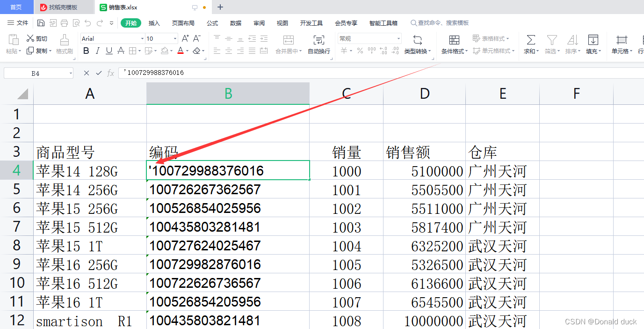Screen dimensions: 644x329
Task: Toggle Bold formatting
Action: (86, 51)
